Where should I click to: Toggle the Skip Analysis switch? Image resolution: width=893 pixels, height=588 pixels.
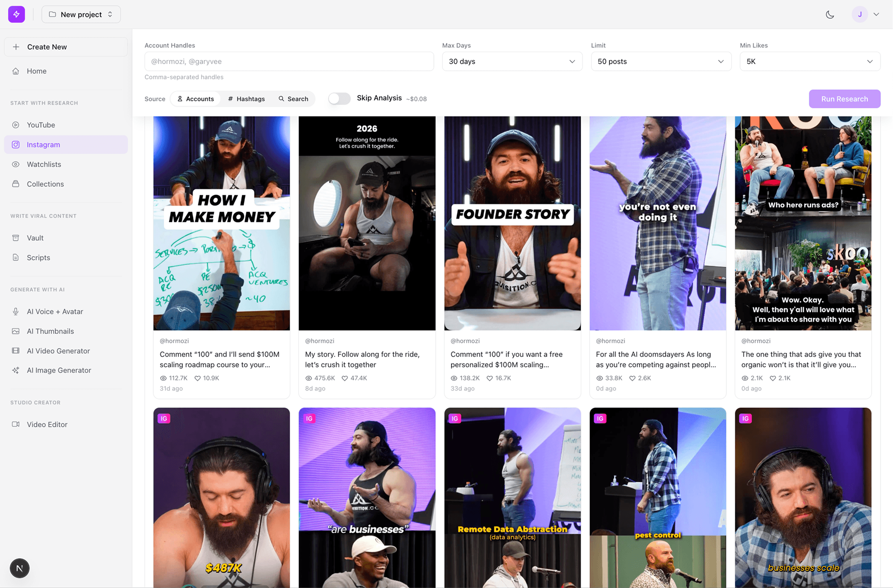pos(339,99)
